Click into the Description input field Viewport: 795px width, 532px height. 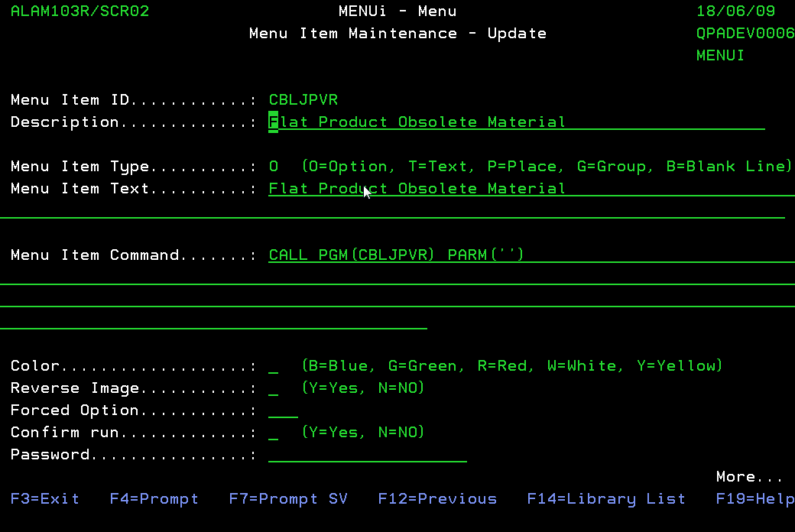click(x=516, y=122)
